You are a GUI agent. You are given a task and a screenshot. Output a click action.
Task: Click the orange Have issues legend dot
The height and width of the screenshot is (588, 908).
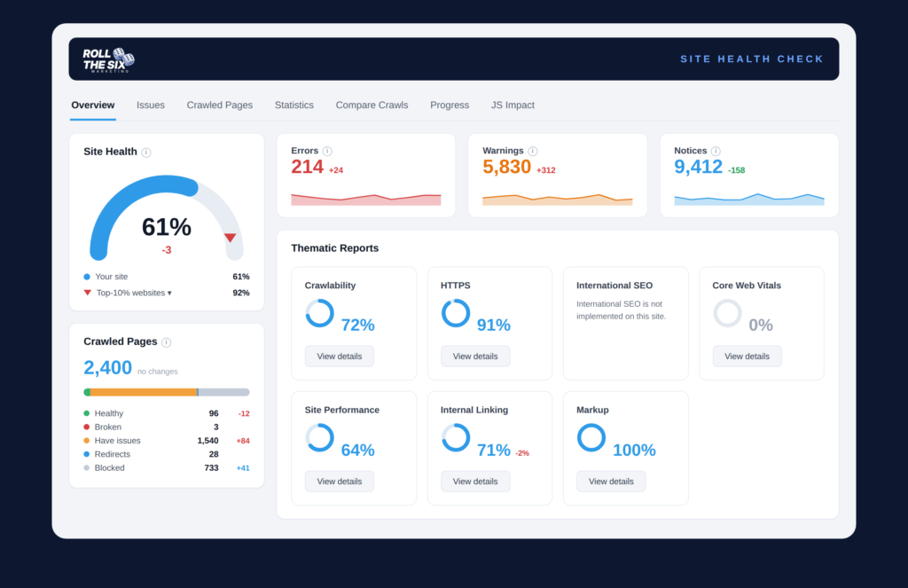point(87,441)
